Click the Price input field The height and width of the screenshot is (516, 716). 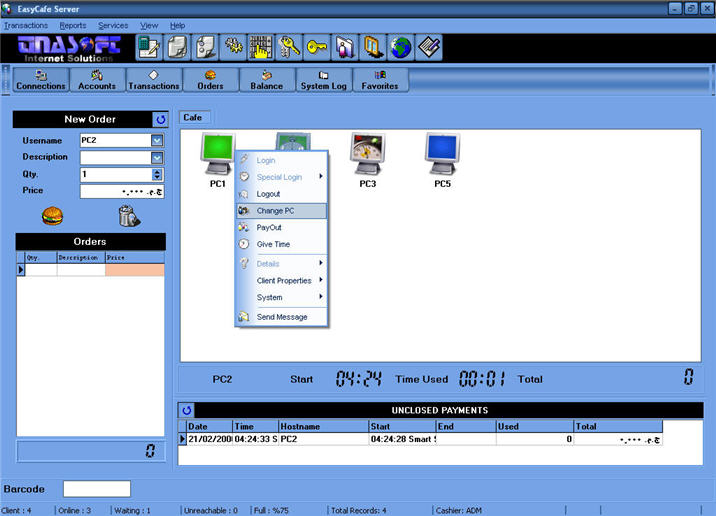pos(122,192)
